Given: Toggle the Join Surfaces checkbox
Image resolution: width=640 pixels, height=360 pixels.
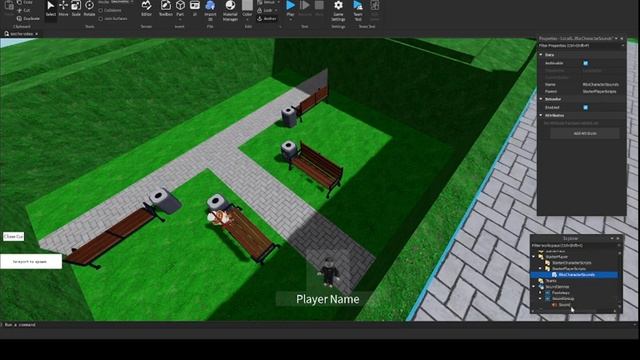Looking at the screenshot, I should tap(101, 18).
